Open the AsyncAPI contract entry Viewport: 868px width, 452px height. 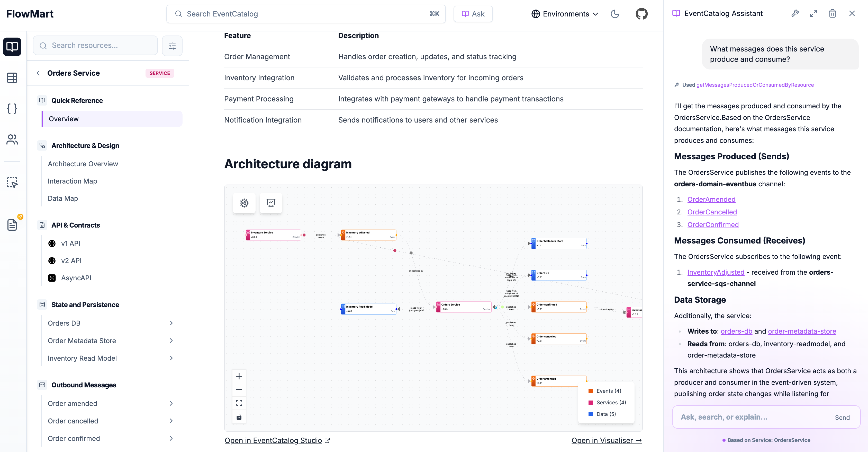(76, 278)
